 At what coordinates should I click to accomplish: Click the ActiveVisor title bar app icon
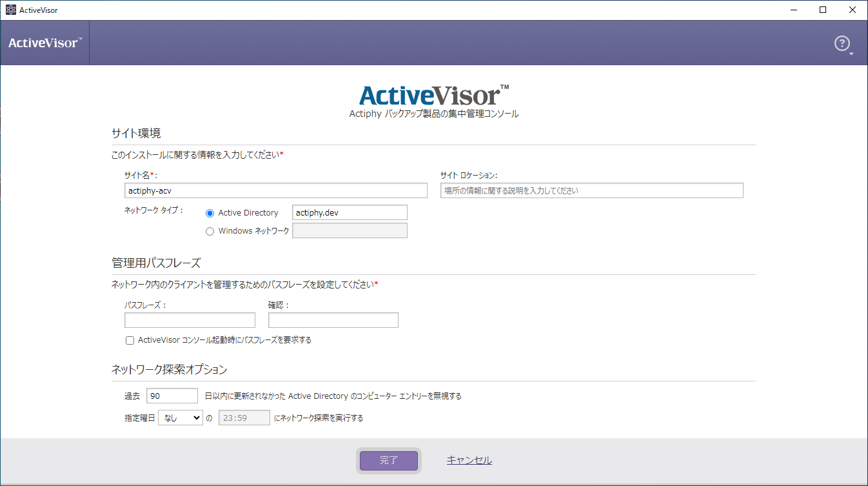tap(10, 10)
